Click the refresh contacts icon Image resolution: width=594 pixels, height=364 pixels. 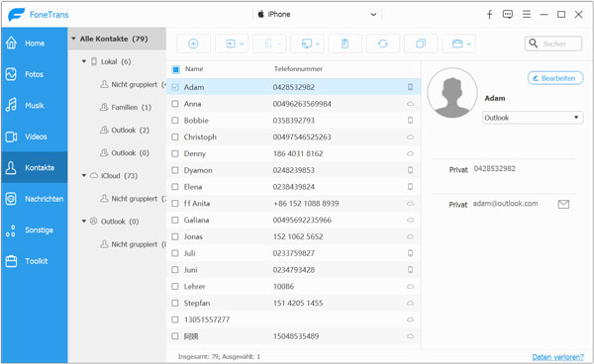382,44
